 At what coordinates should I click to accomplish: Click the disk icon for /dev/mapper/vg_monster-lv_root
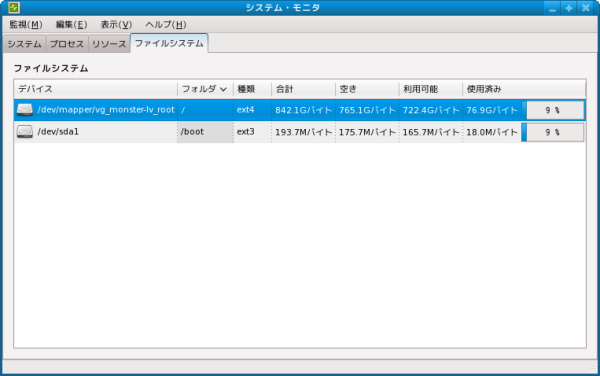click(x=24, y=110)
